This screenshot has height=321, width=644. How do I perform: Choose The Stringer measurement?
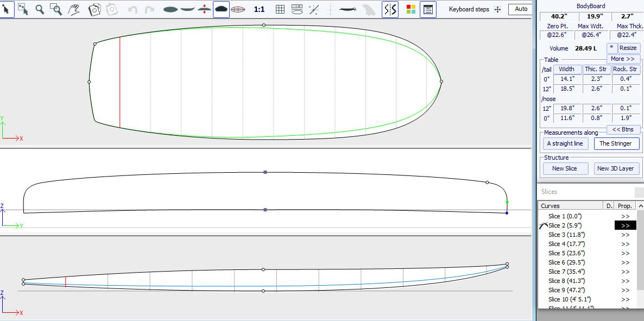click(616, 143)
